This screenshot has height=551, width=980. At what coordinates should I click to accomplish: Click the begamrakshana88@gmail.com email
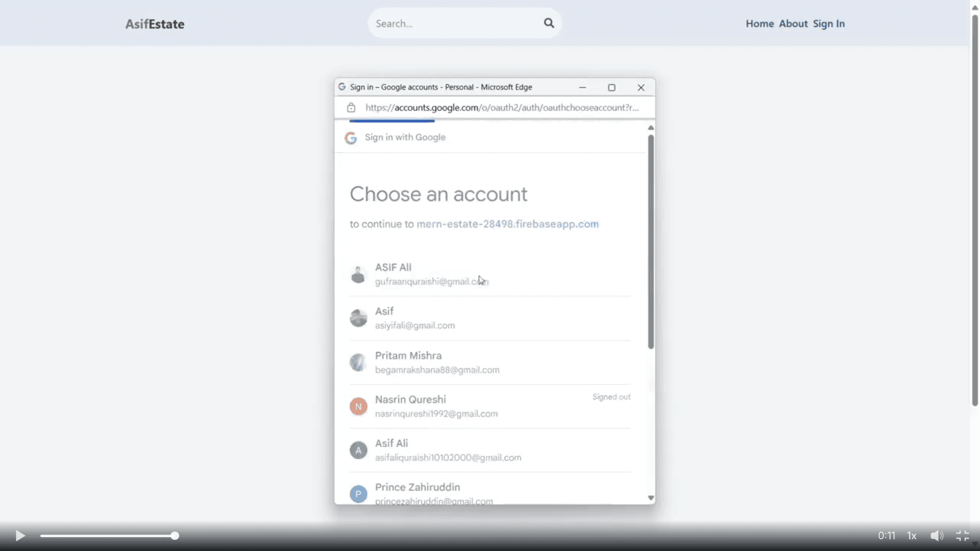tap(437, 370)
